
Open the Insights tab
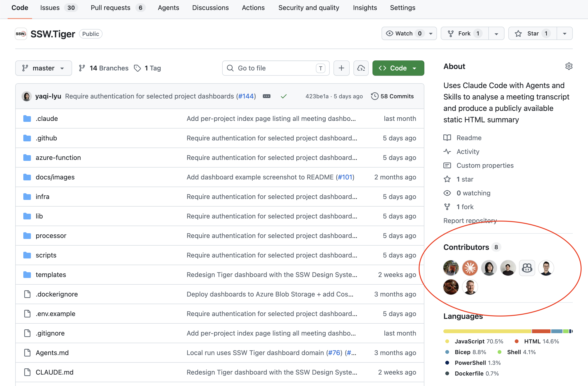coord(365,8)
